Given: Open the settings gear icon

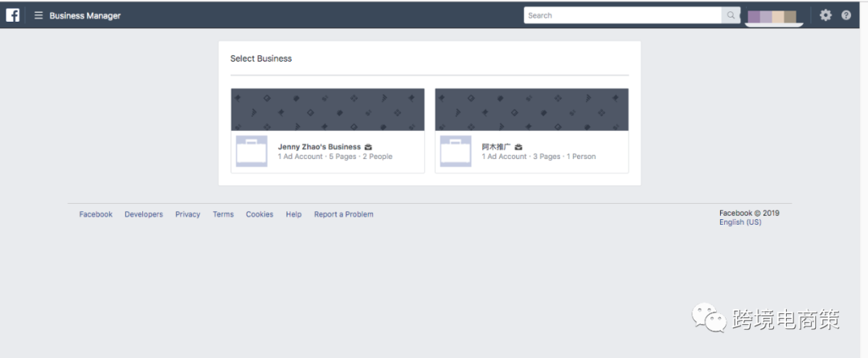Looking at the screenshot, I should (x=825, y=15).
